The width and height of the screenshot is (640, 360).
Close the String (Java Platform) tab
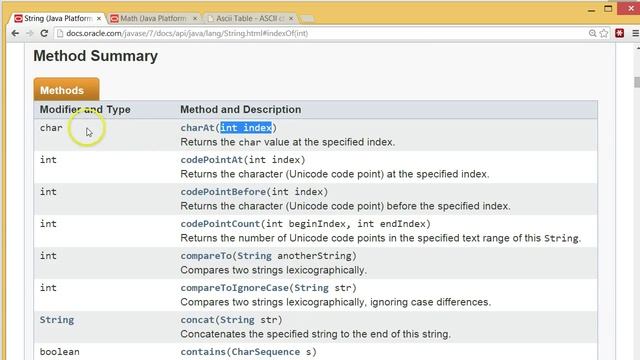click(99, 19)
